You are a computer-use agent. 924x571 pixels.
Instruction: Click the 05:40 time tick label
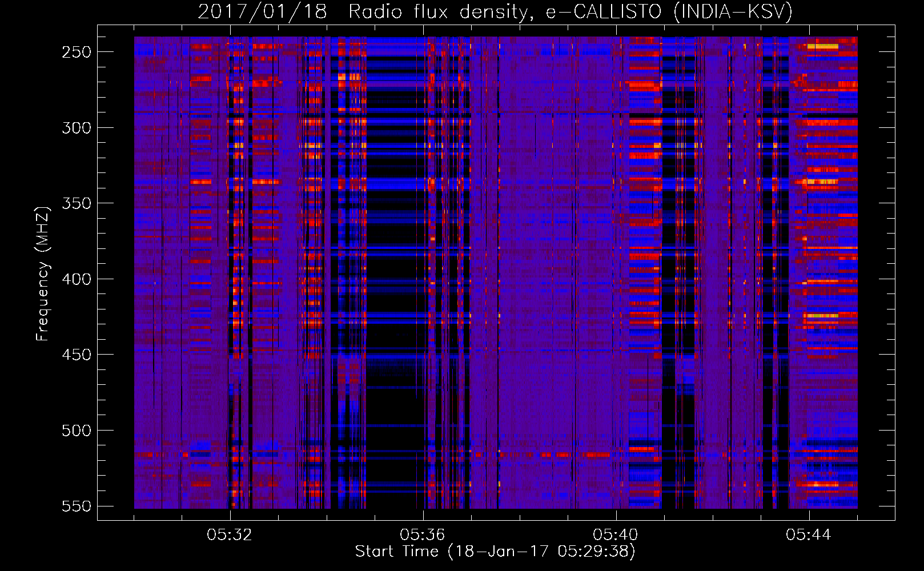(x=616, y=535)
